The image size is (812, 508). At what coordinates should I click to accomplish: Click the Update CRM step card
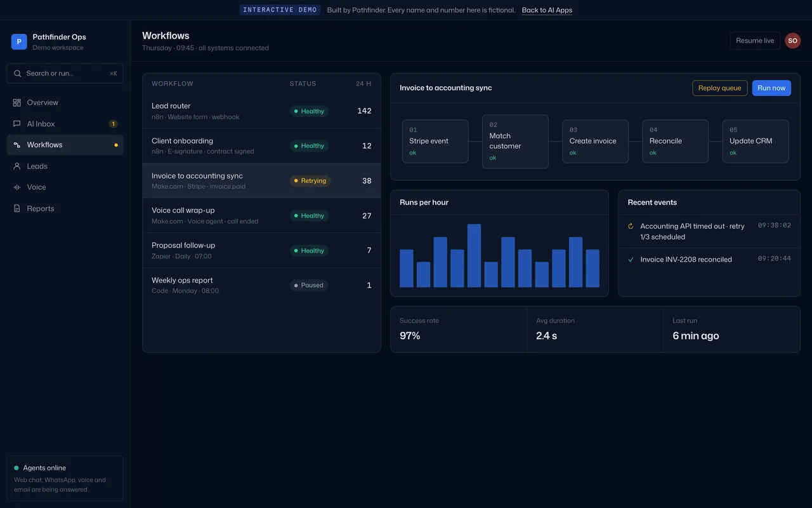[755, 142]
